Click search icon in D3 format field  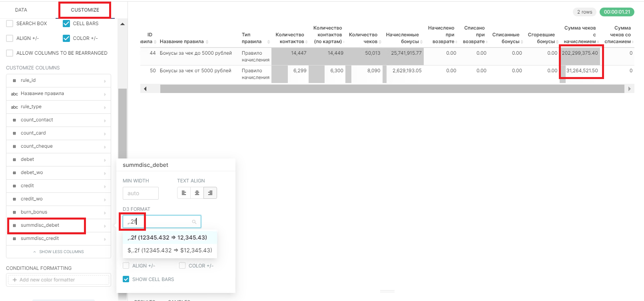pos(194,222)
